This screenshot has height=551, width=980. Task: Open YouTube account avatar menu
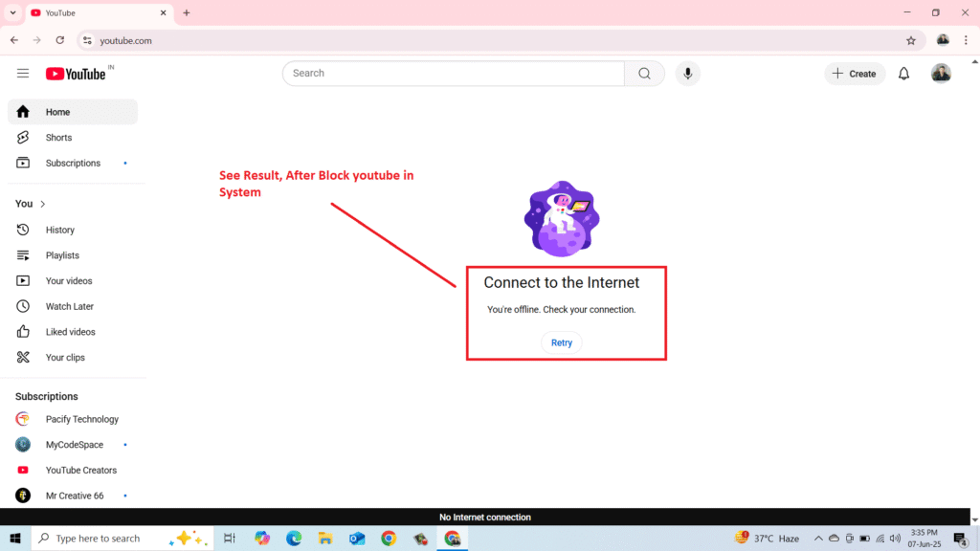pos(941,74)
